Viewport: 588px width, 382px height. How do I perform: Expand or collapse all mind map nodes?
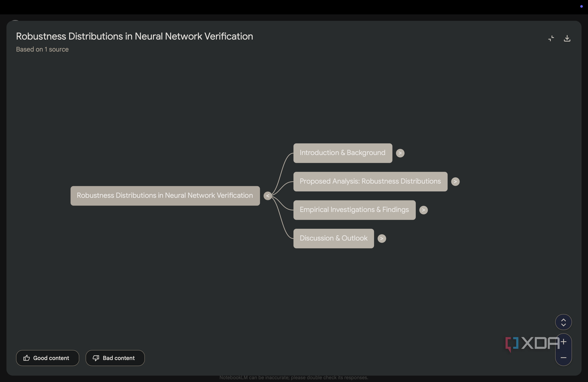coord(564,322)
